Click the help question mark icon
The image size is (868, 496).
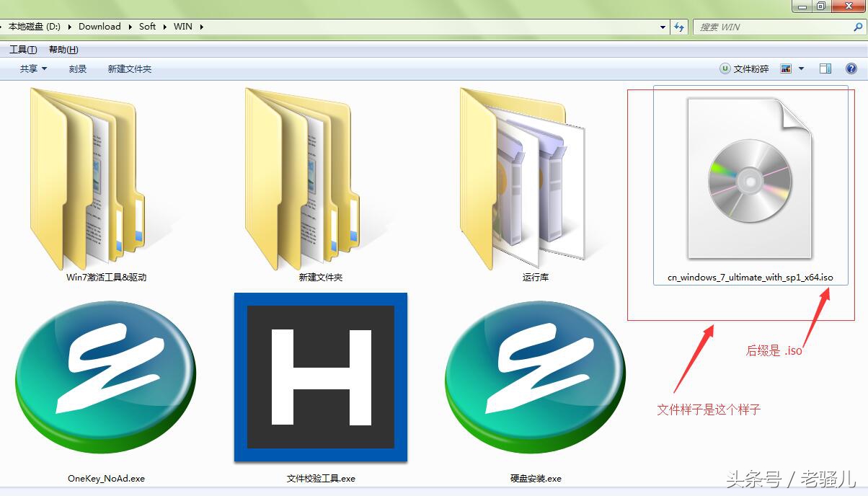[851, 68]
